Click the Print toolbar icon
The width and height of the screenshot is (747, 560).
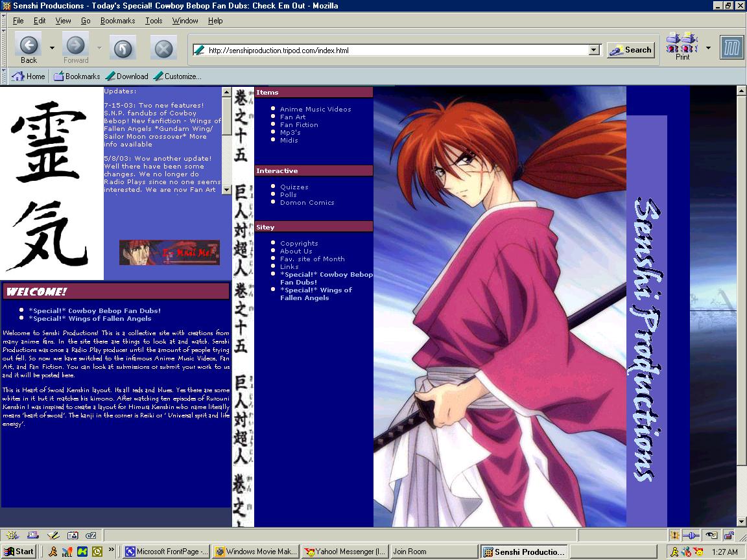(682, 45)
